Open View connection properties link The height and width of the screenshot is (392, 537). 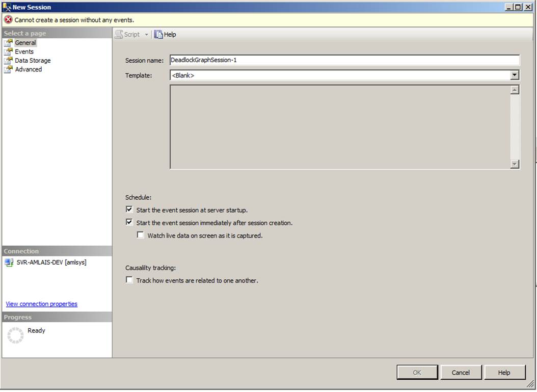click(41, 304)
